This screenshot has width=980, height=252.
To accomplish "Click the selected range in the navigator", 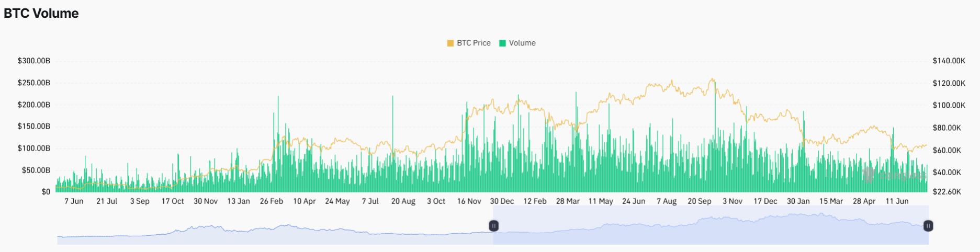I will tap(711, 225).
